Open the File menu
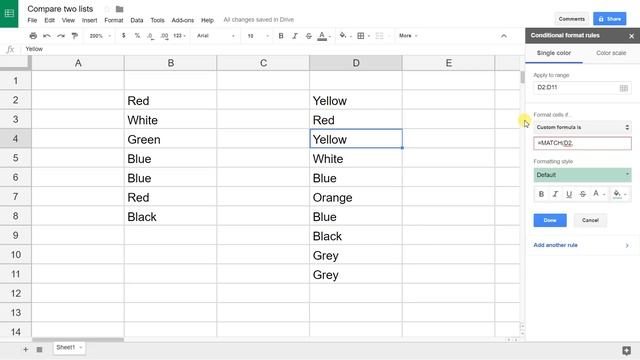 click(32, 20)
